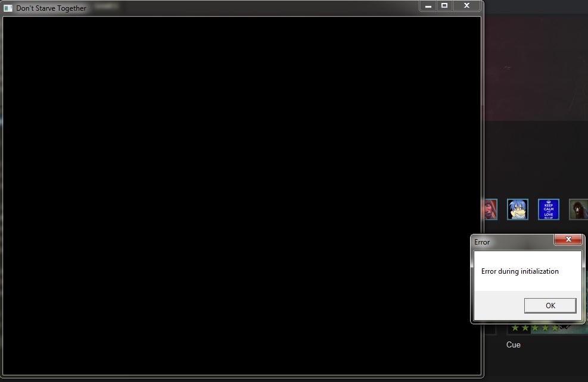This screenshot has height=382, width=588.
Task: Close the Error dialog with its red X
Action: [568, 239]
